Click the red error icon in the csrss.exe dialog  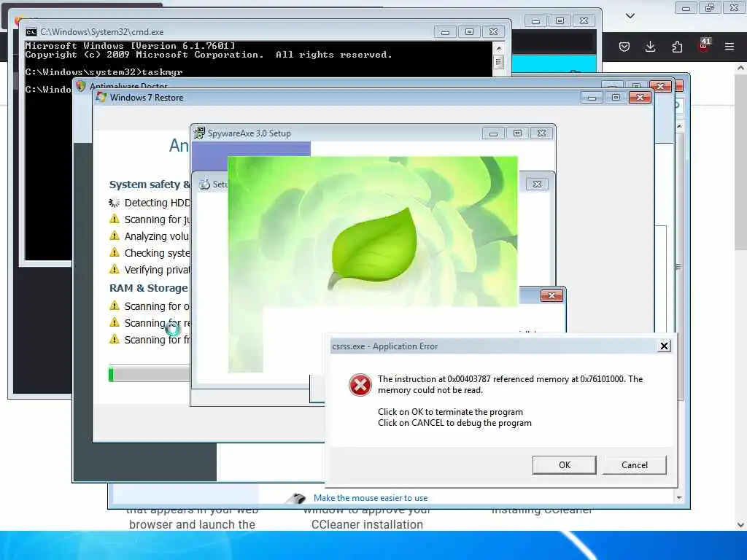(360, 385)
